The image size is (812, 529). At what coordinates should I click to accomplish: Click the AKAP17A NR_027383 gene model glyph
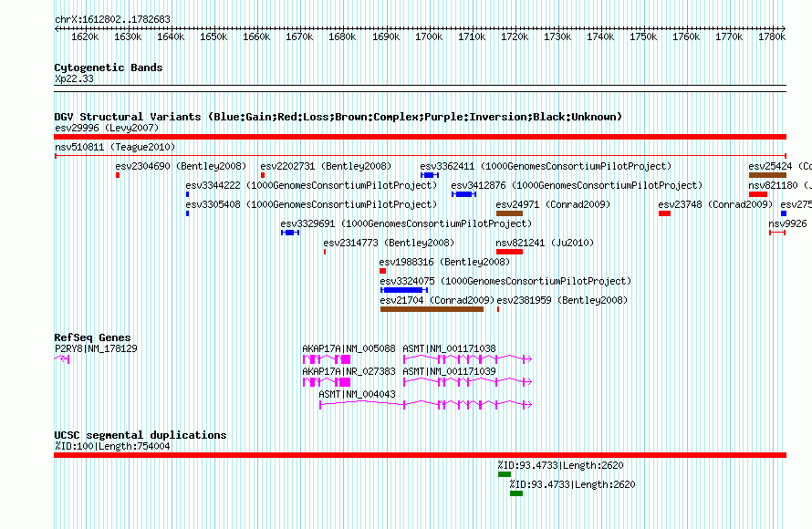[327, 382]
